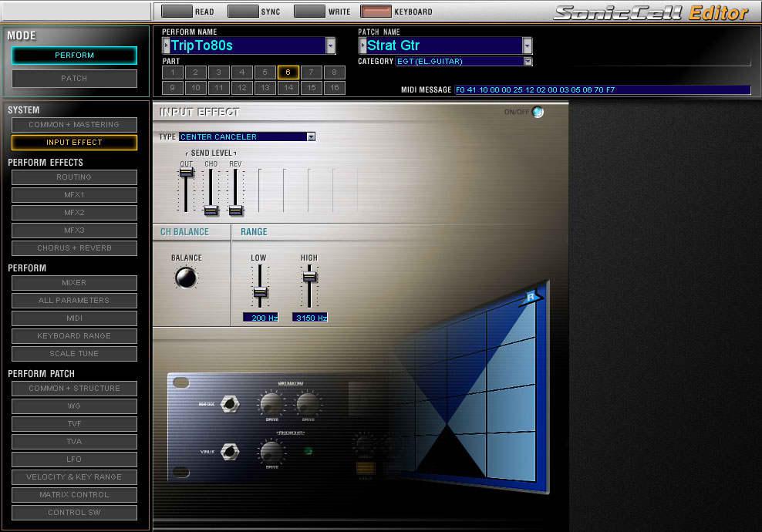Click the SYNC button
Image resolution: width=762 pixels, height=532 pixels.
pyautogui.click(x=243, y=11)
